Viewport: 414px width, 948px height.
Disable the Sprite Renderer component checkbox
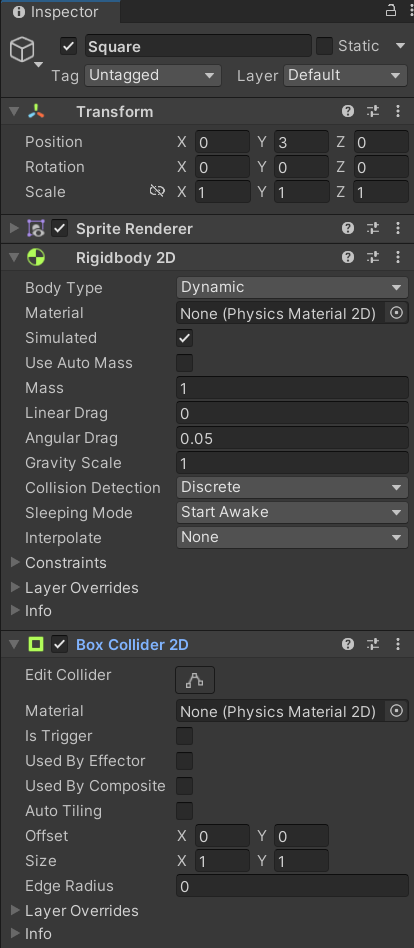59,229
